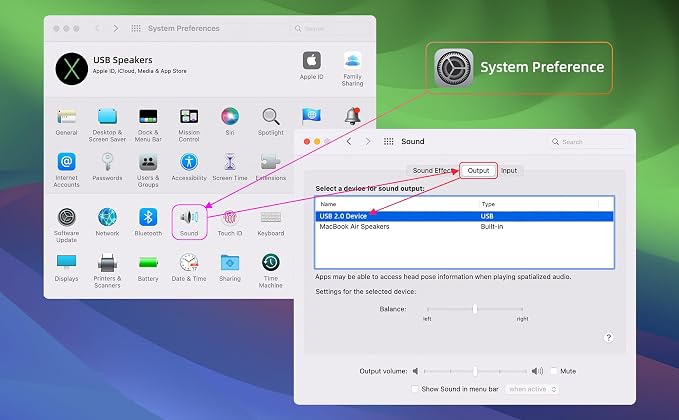Screen dimensions: 679x420
Task: Enable Show Sound in menu bar checkbox
Action: click(415, 389)
